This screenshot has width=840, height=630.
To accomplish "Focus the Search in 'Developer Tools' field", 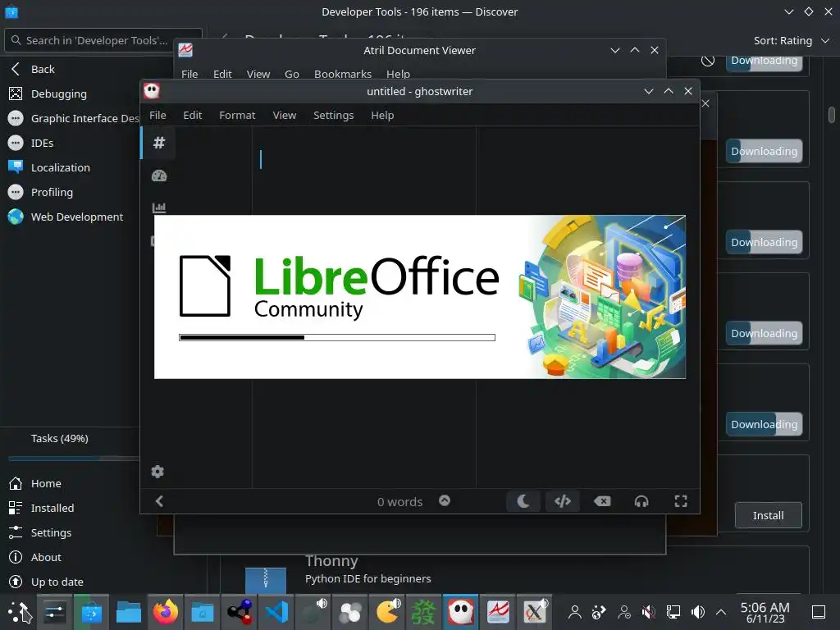I will coord(103,40).
